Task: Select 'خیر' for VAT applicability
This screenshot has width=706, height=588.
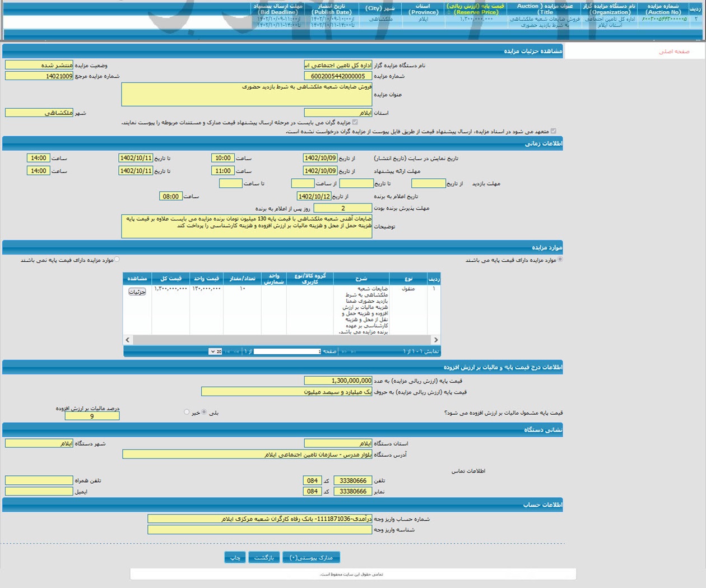Action: point(187,412)
